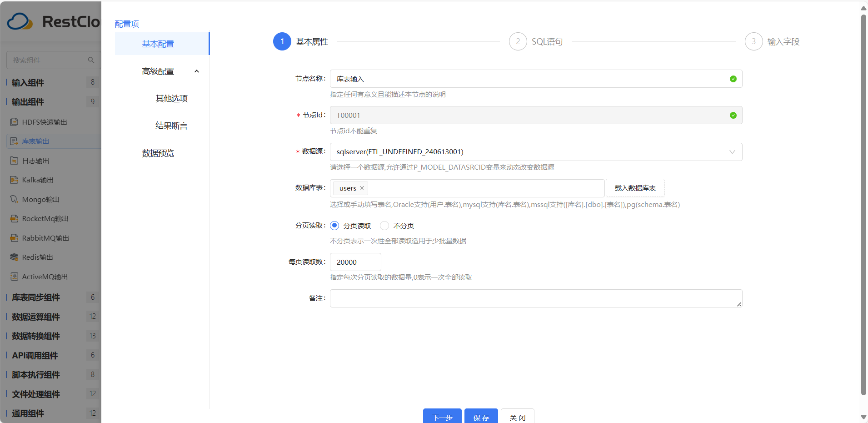
Task: Click the 数据库表 tag input area
Action: coord(467,188)
